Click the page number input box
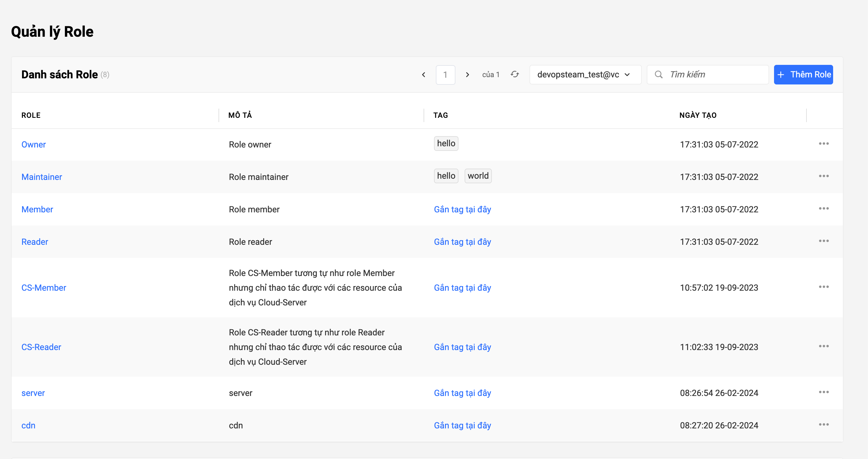Screen dimensions: 868x459 445,74
